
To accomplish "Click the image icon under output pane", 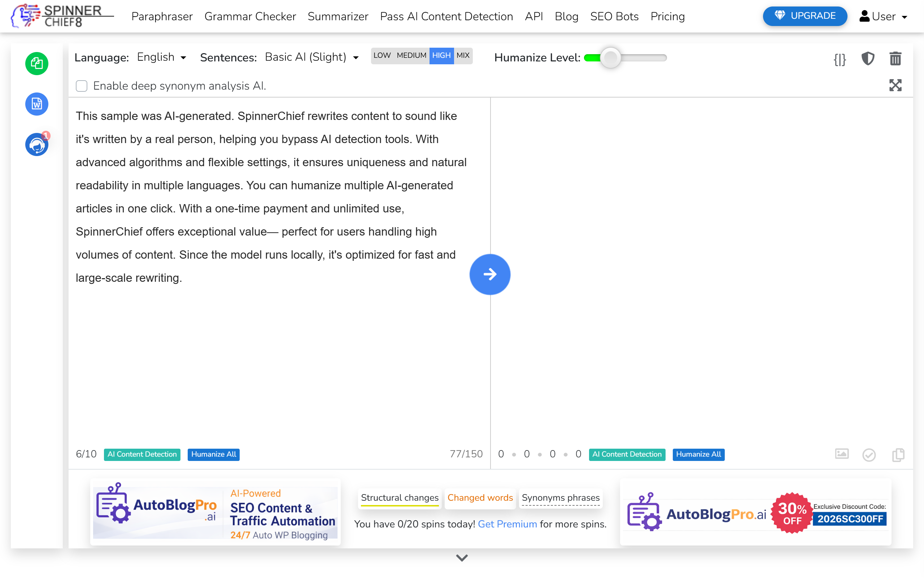I will click(x=842, y=454).
